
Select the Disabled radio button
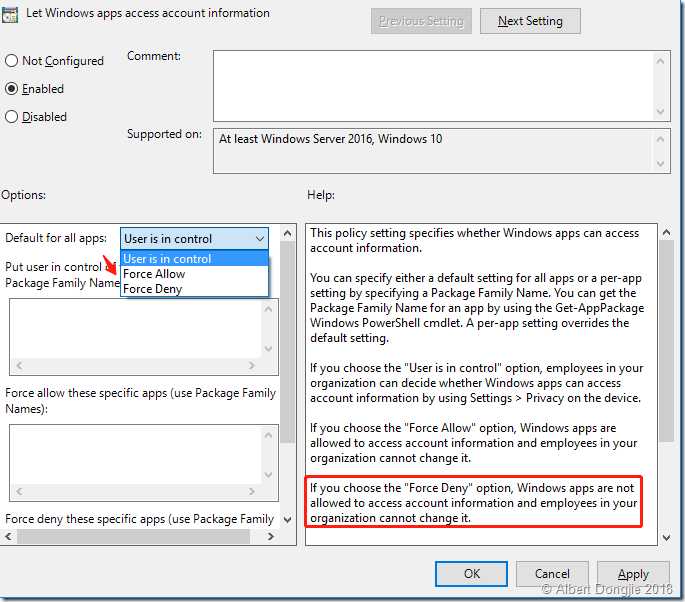(x=11, y=117)
